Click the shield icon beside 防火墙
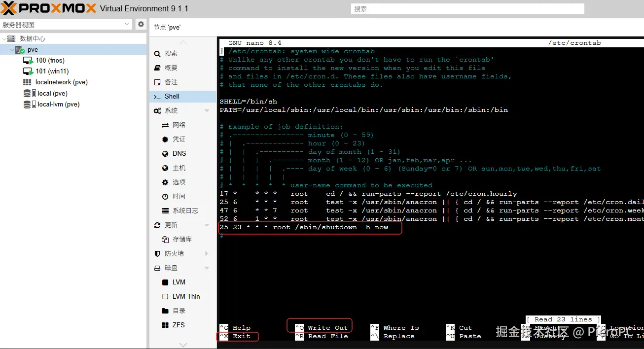644x349 pixels. click(157, 254)
